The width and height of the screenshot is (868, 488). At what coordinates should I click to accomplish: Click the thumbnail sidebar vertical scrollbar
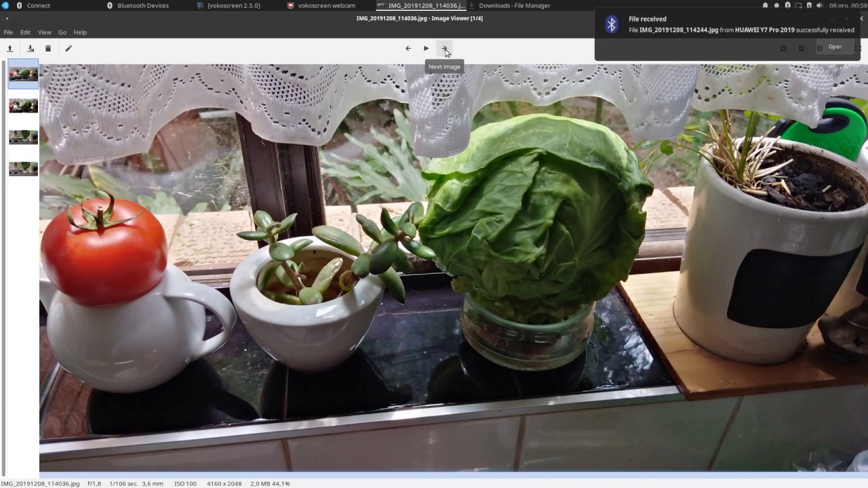pyautogui.click(x=3, y=268)
